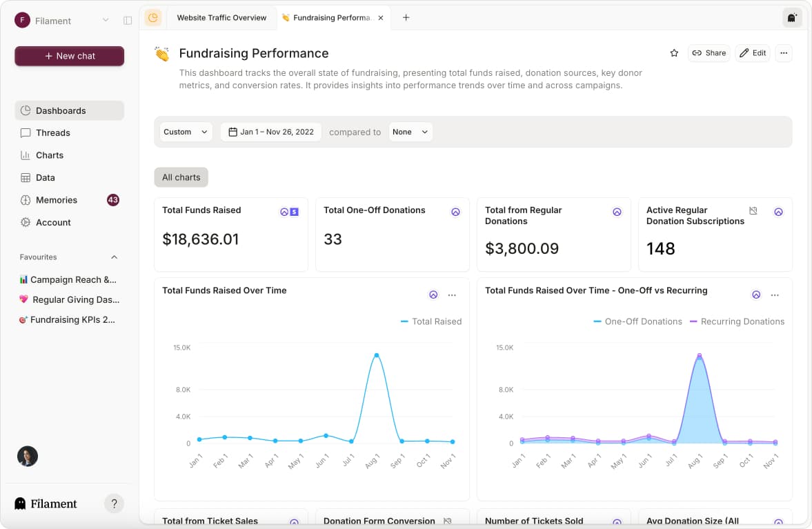This screenshot has width=812, height=529.
Task: Open the Custom date range dropdown
Action: [x=186, y=132]
